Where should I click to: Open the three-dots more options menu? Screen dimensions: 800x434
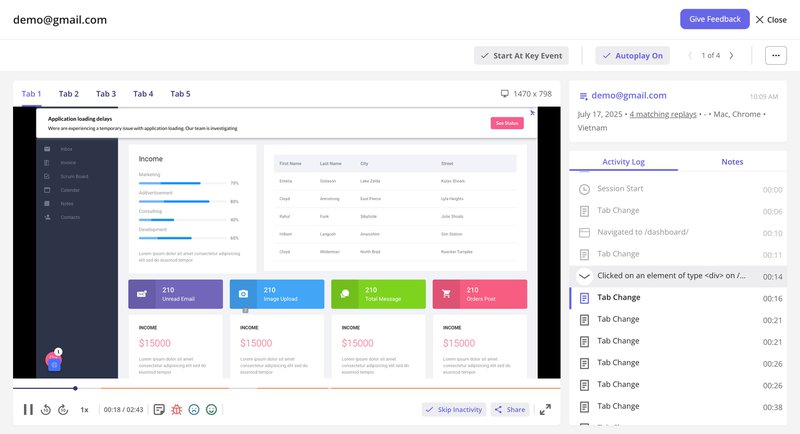pyautogui.click(x=776, y=56)
